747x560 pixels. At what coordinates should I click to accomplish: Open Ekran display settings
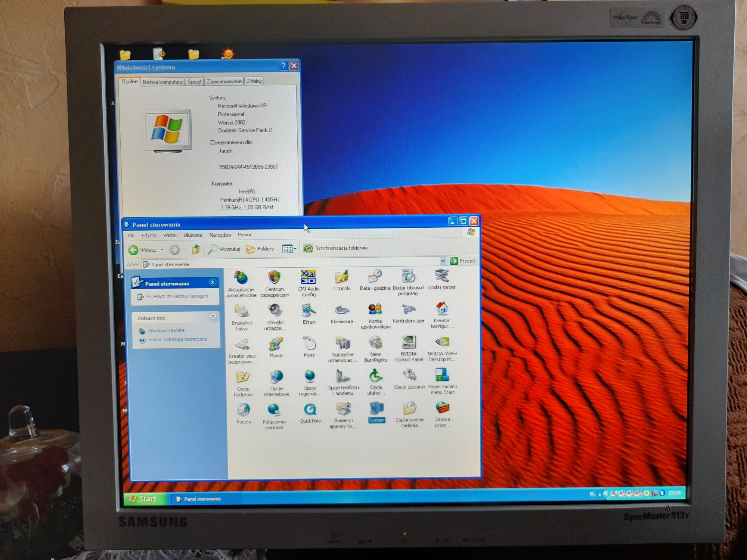(x=309, y=314)
